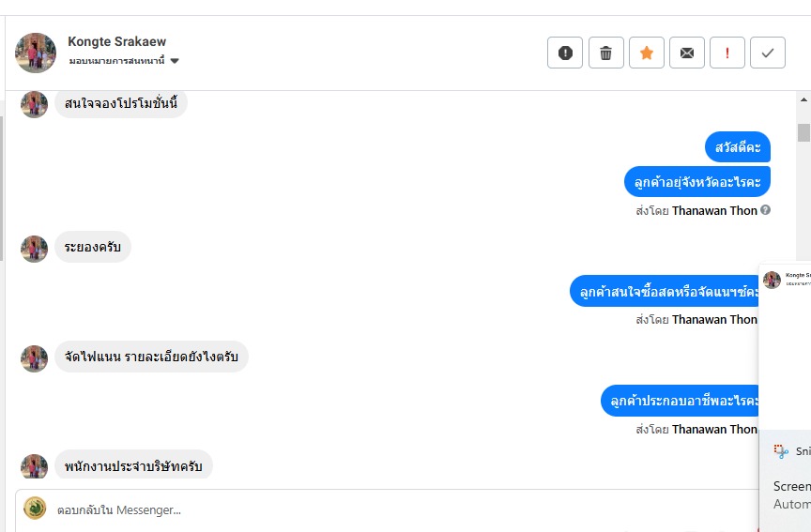811x532 pixels.
Task: Mark conversation as spam with octagon icon
Action: (x=565, y=53)
